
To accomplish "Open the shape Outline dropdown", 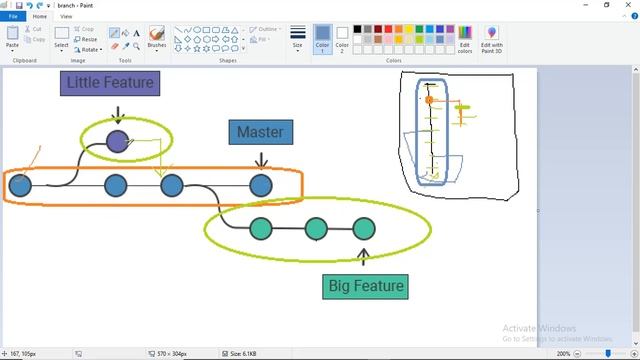I will 265,29.
